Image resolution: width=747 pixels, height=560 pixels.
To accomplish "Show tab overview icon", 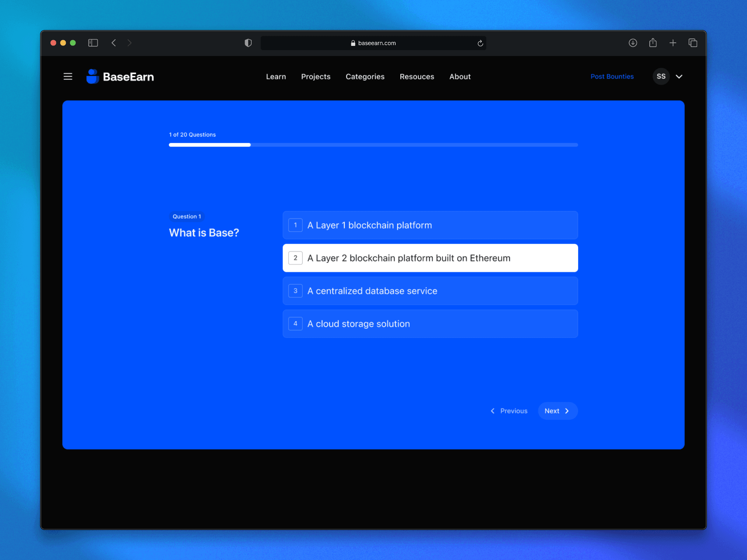I will point(693,43).
